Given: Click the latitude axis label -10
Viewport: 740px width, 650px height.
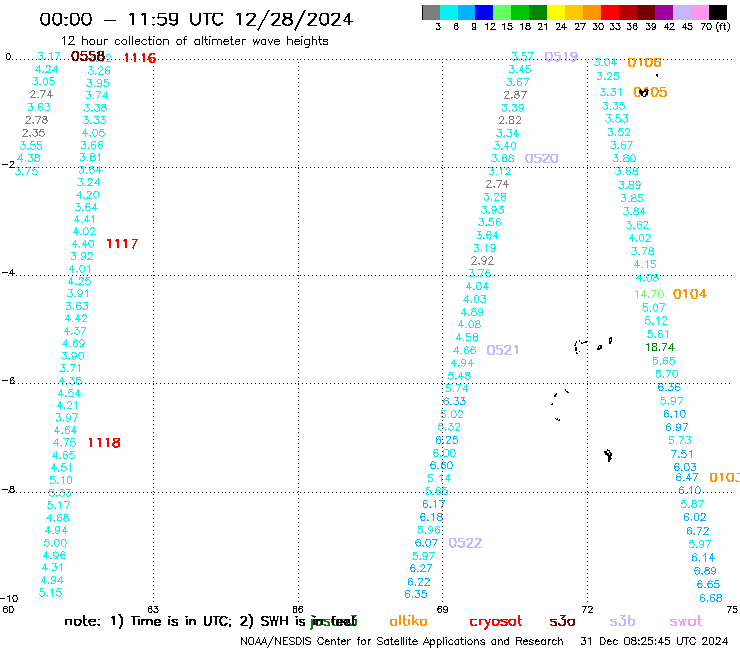Looking at the screenshot, I should tap(10, 599).
